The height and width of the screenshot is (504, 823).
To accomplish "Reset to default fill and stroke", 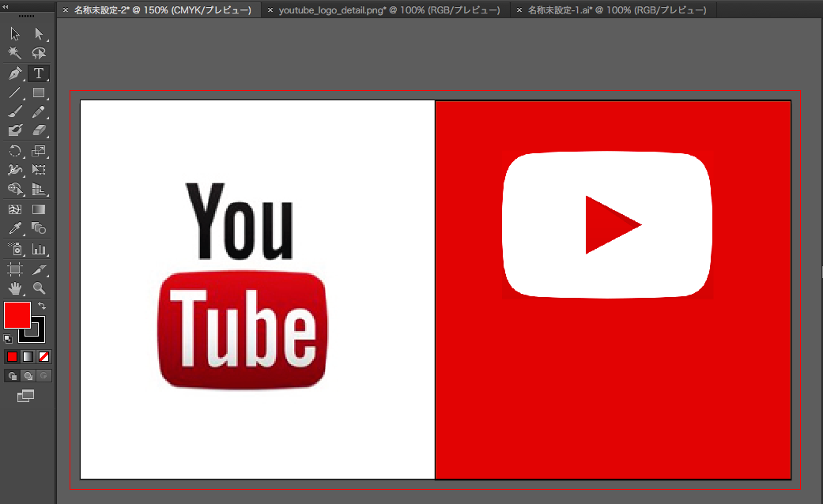I will (7, 339).
